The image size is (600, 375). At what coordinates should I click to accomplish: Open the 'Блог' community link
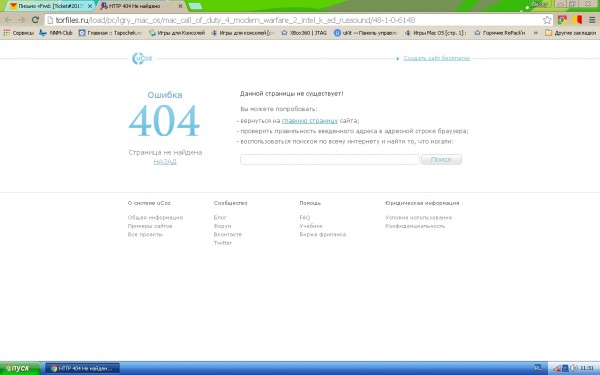[220, 218]
